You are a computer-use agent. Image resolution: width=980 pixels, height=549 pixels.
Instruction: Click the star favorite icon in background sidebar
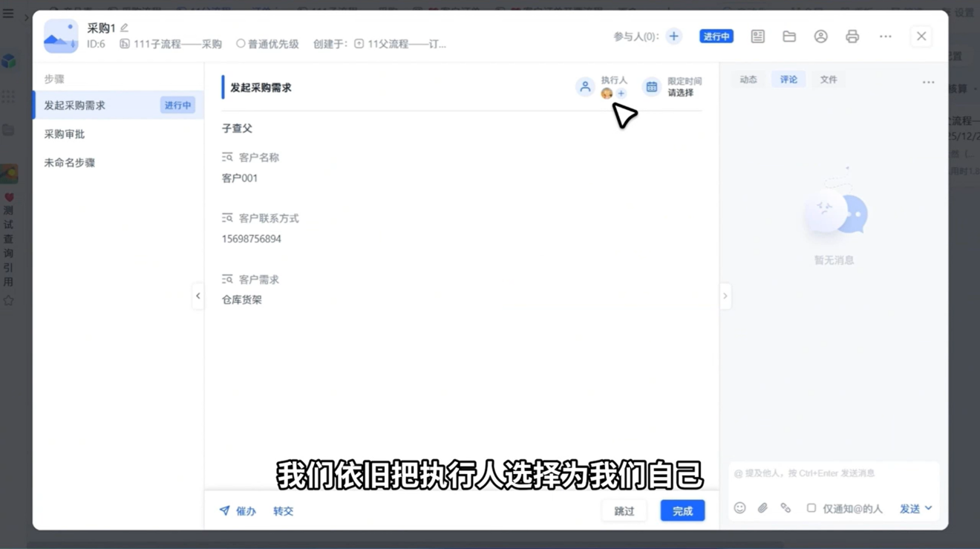click(x=9, y=301)
